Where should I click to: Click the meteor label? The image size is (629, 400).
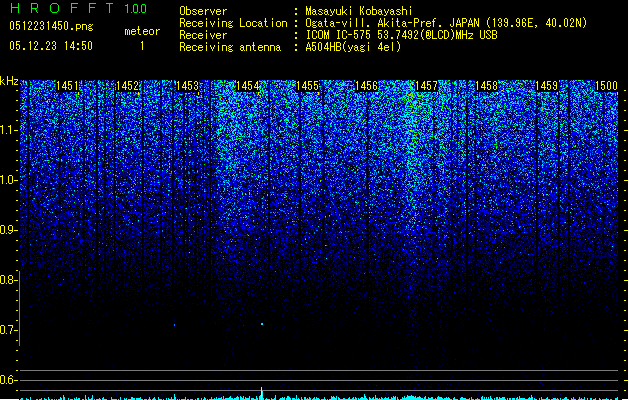tap(142, 31)
